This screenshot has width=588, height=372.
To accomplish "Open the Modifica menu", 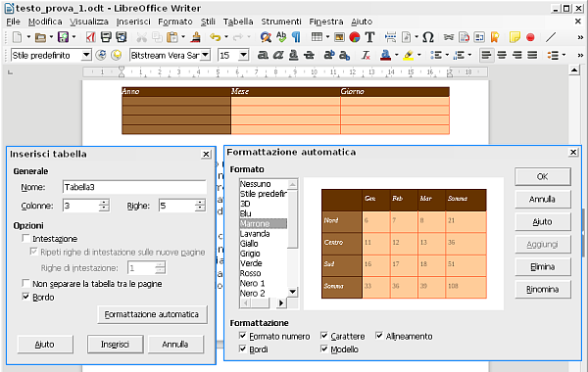I will click(x=45, y=22).
